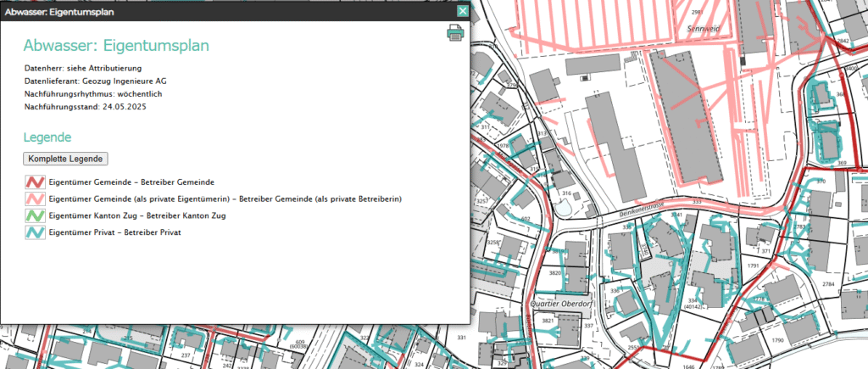Image resolution: width=868 pixels, height=369 pixels.
Task: Click the Legende section heading
Action: click(x=47, y=137)
